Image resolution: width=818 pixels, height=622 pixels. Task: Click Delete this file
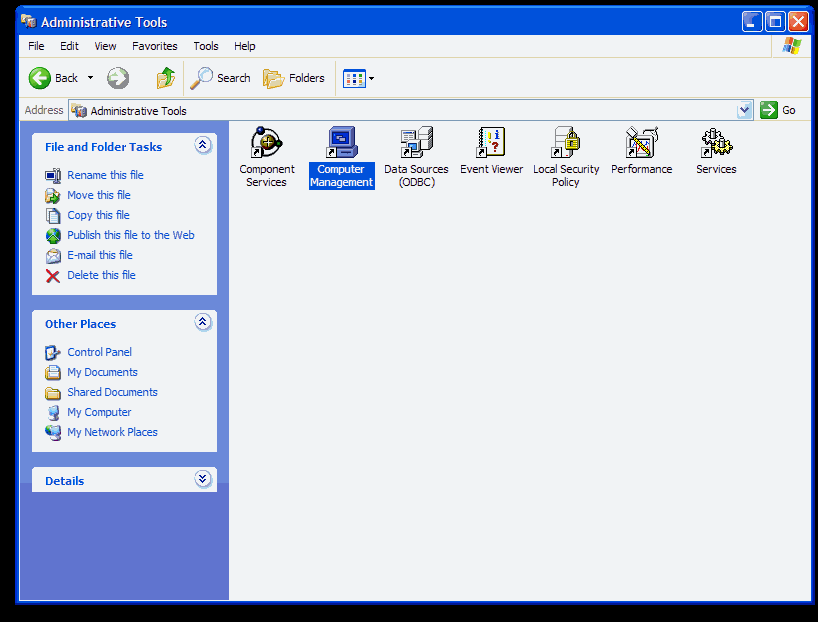[102, 275]
